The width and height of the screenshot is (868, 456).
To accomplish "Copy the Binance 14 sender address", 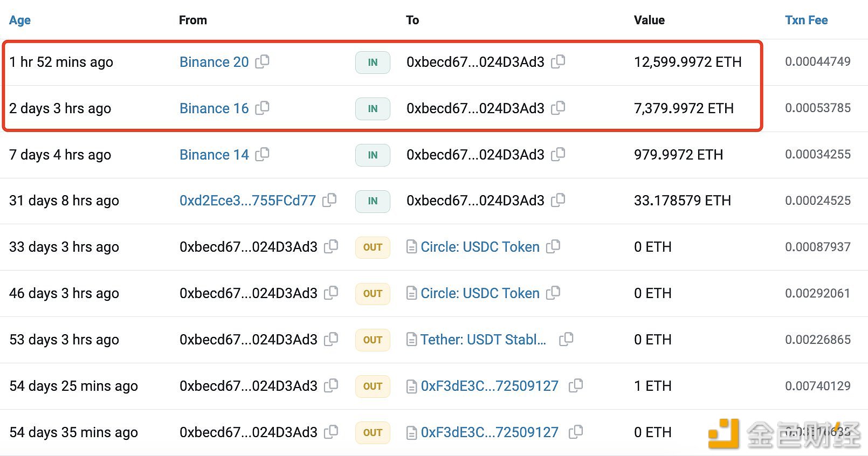I will coord(262,154).
